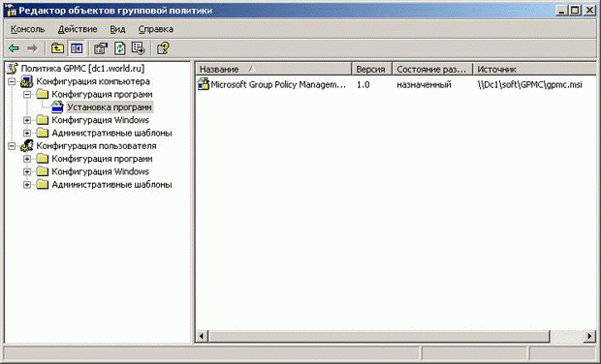Sort by the Название column header
This screenshot has width=601, height=364.
coord(274,69)
